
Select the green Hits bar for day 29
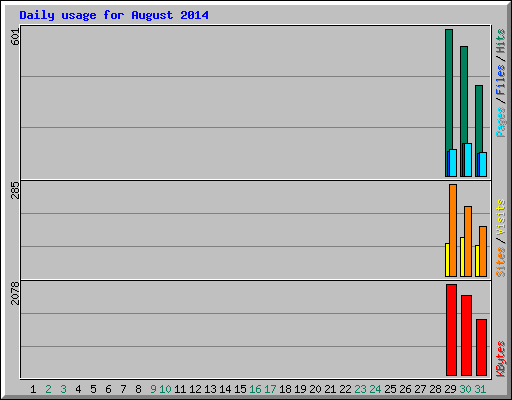[449, 90]
